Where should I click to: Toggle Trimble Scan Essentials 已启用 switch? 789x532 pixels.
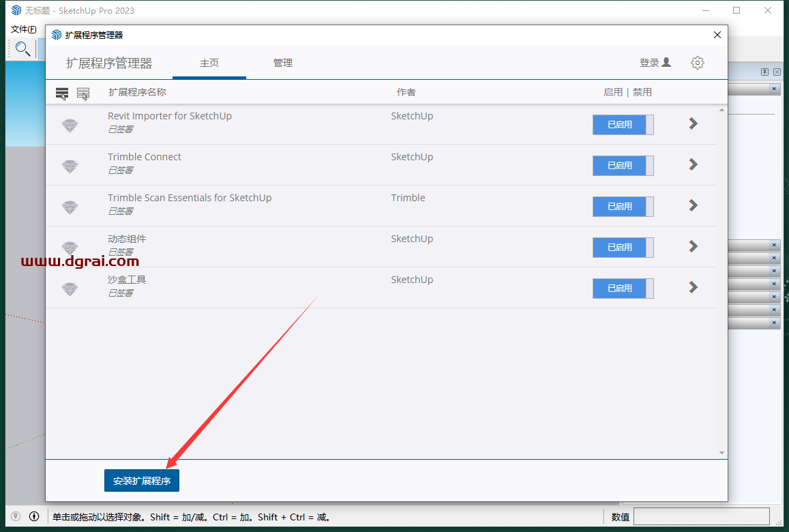point(623,207)
